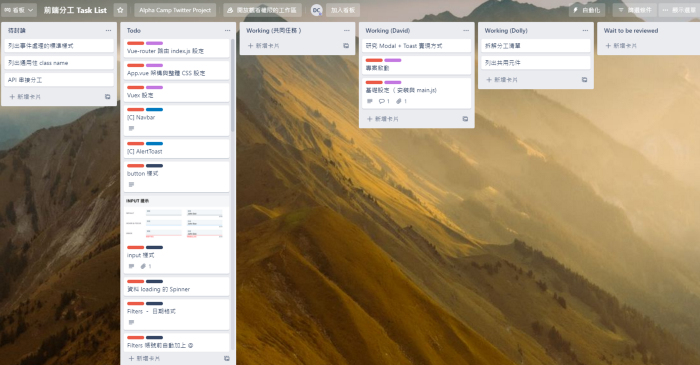Click red label on Vue-router card

point(135,43)
